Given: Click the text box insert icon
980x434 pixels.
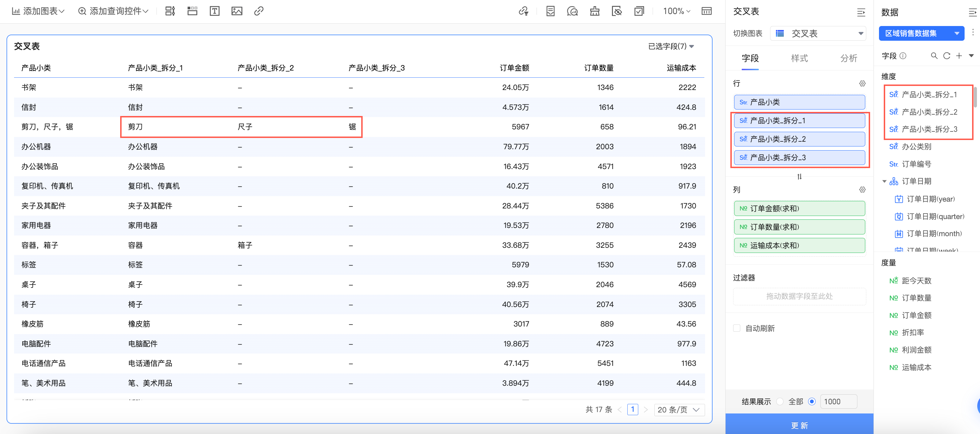Looking at the screenshot, I should click(x=215, y=11).
